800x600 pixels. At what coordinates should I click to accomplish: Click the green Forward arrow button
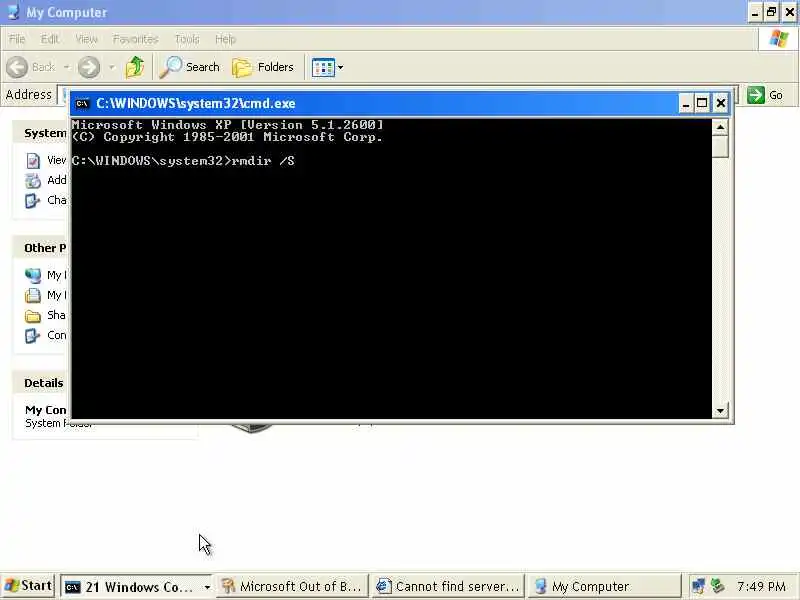(89, 67)
